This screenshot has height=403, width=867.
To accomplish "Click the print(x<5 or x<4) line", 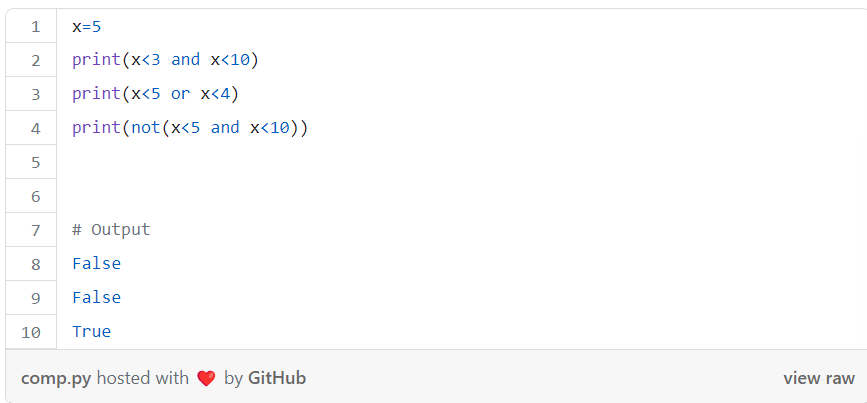I will (x=155, y=94).
